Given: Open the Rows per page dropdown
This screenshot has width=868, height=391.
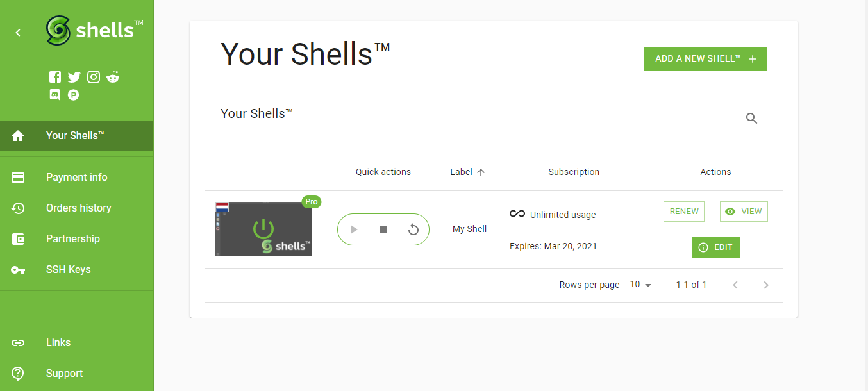Looking at the screenshot, I should [640, 285].
